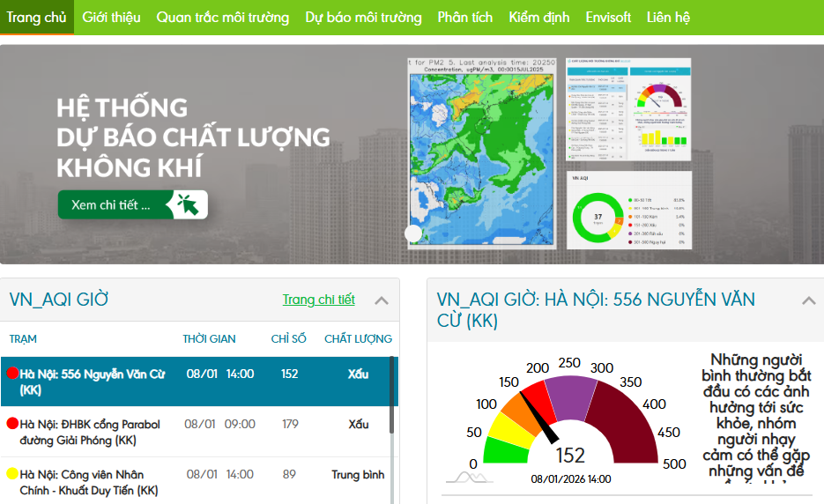This screenshot has height=504, width=824.
Task: Click the red status dot for ĐHBK cổng Parabol
Action: [12, 424]
